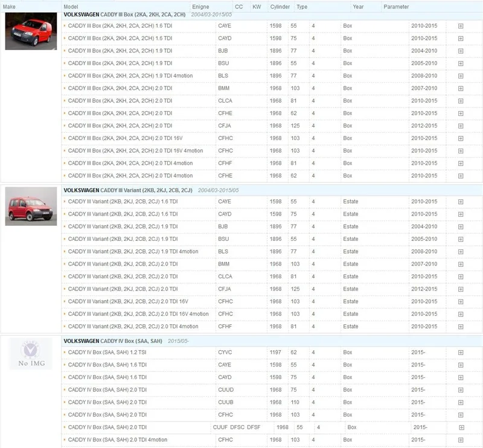
Task: Select 1197 CC value in Caddy IV row
Action: coord(275,352)
